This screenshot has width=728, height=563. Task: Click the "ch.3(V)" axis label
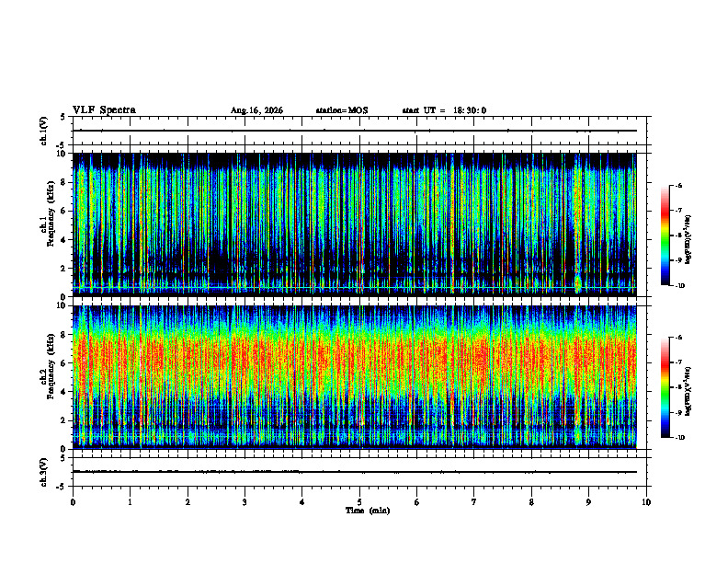click(x=44, y=472)
